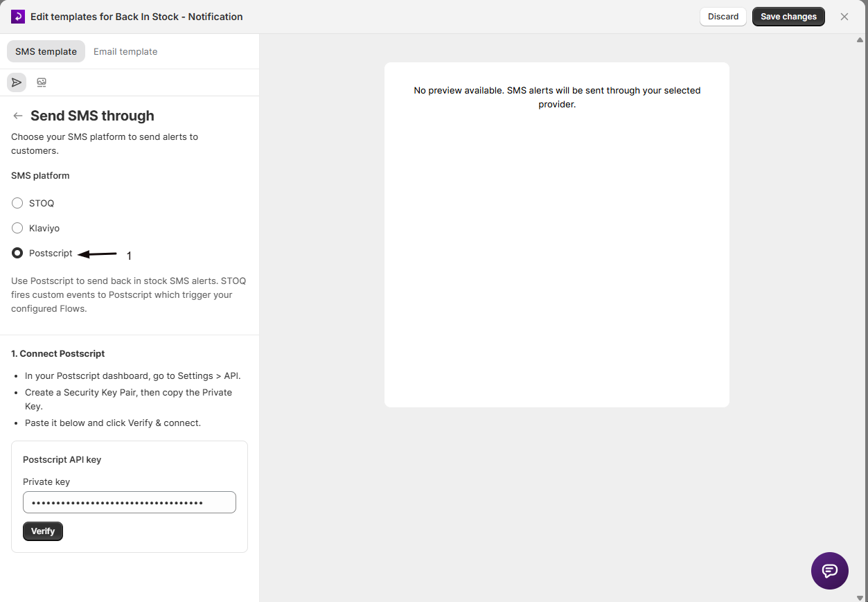Click the Save changes button
The height and width of the screenshot is (602, 868).
(788, 17)
